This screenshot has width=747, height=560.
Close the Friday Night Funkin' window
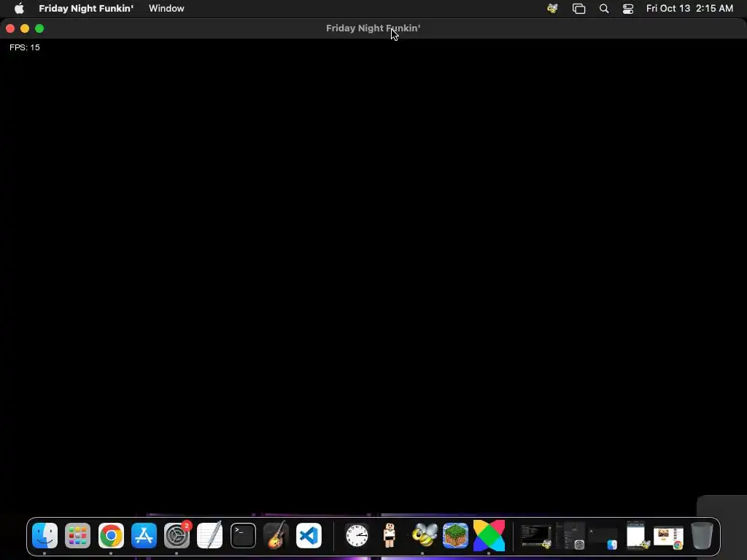pos(10,28)
